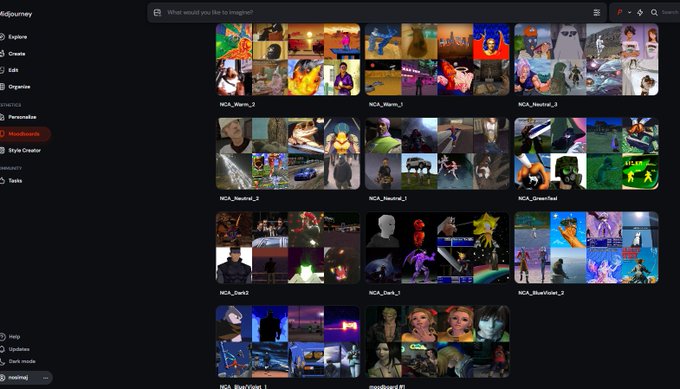Expand the dropdown chevron next to P
Viewport: 680px width, 389px height.
(629, 13)
